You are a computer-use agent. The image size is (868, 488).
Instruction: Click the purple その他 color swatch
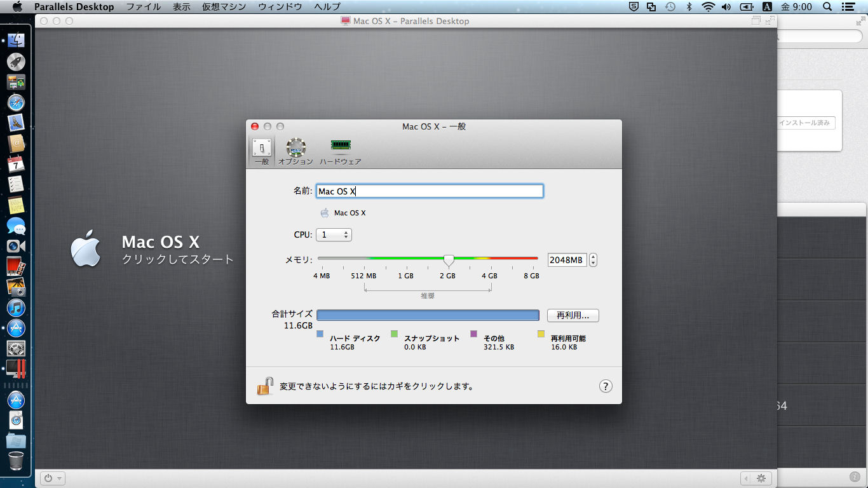(474, 334)
